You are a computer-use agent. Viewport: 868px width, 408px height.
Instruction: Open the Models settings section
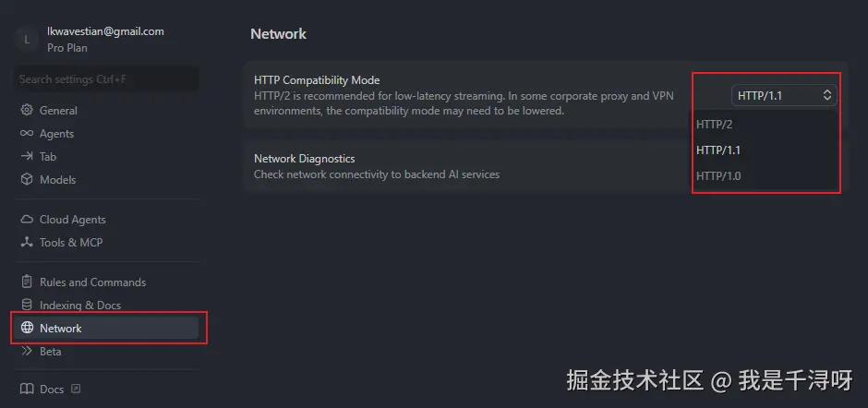57,180
